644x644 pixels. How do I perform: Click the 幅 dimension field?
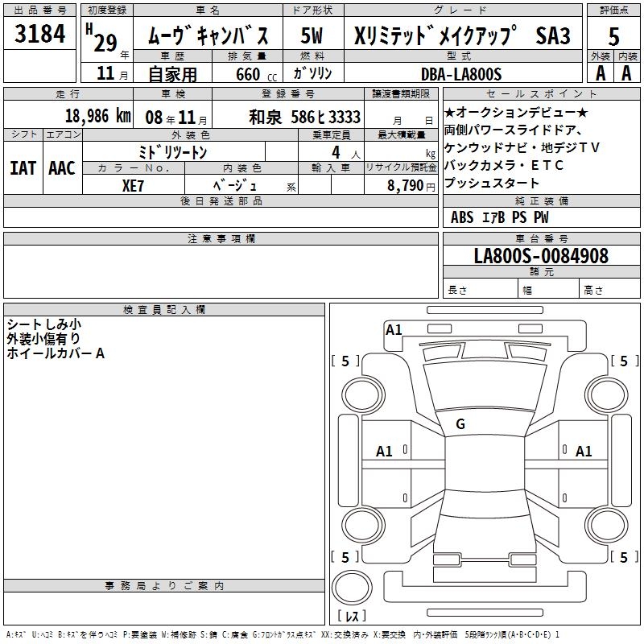tap(549, 289)
